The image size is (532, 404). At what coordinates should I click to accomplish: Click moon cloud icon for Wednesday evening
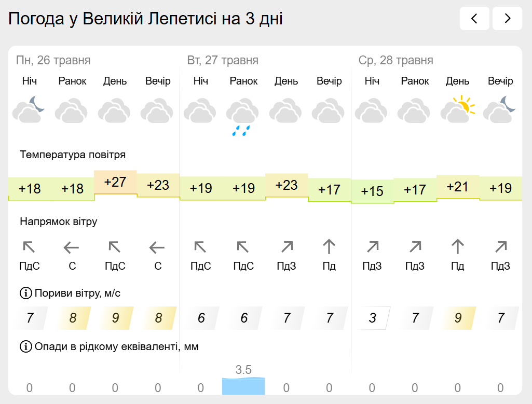[x=499, y=109]
